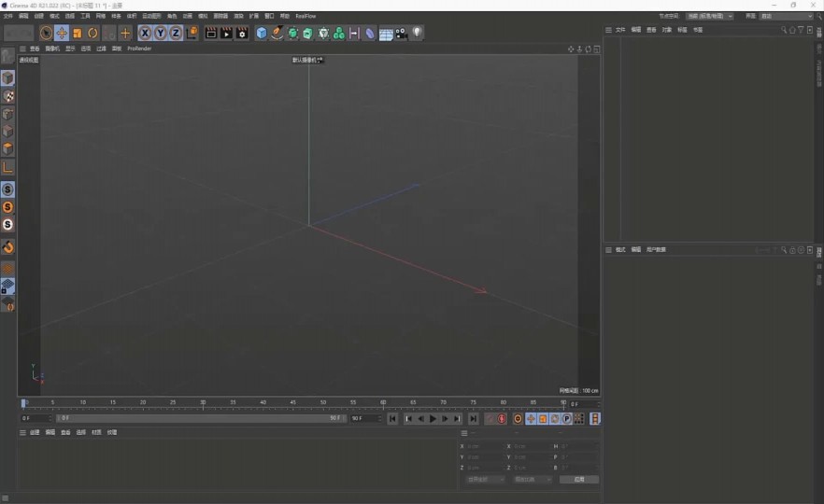
Task: Toggle Position keyframe recording icon
Action: click(531, 418)
